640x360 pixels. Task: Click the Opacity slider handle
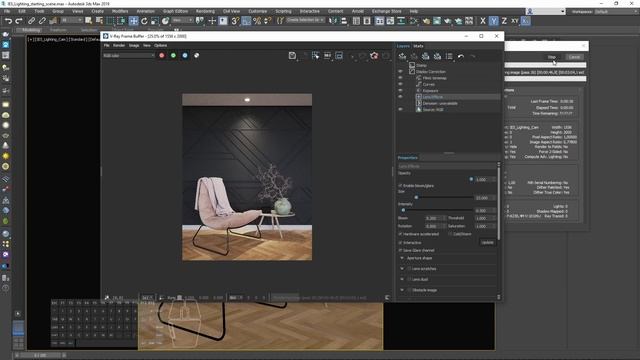click(471, 179)
